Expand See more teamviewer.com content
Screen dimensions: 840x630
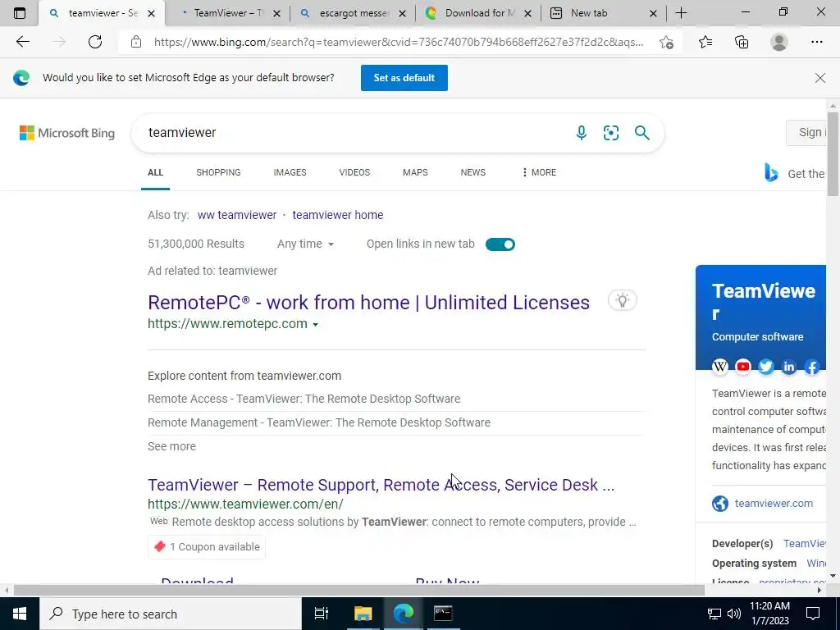[171, 446]
